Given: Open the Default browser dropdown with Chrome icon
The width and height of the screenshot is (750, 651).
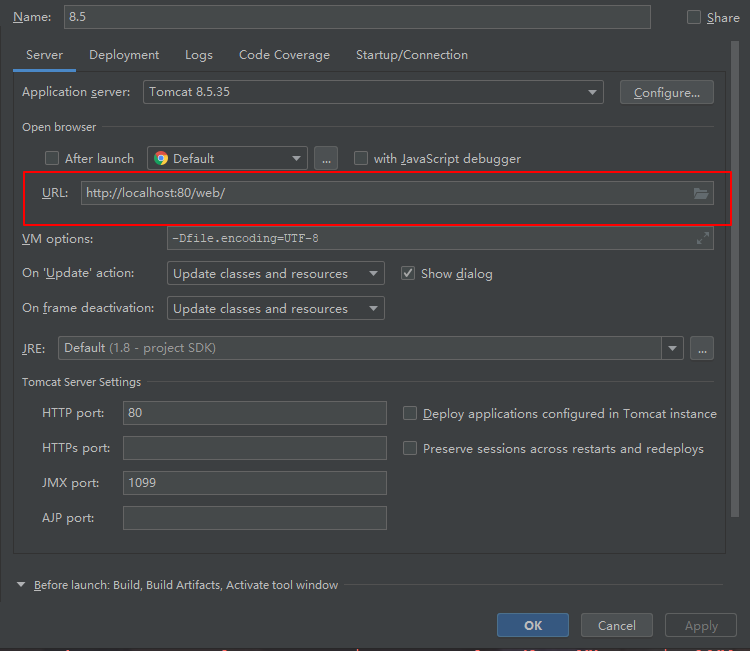Looking at the screenshot, I should (228, 158).
